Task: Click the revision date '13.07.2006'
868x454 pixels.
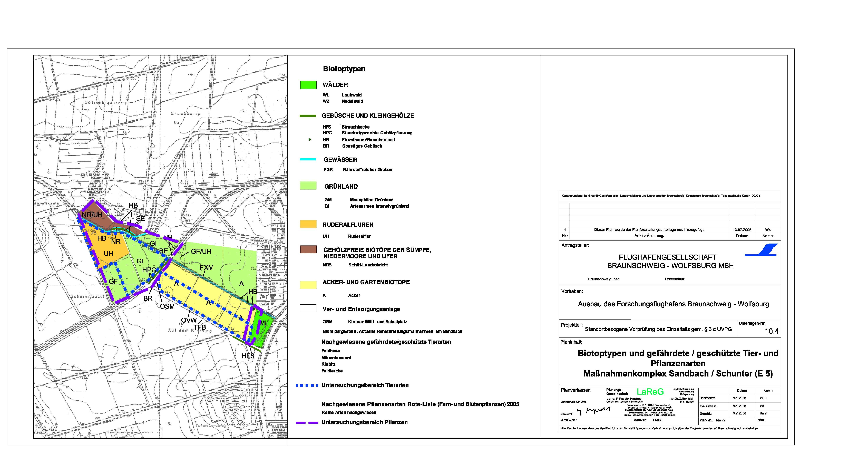Action: click(x=742, y=230)
